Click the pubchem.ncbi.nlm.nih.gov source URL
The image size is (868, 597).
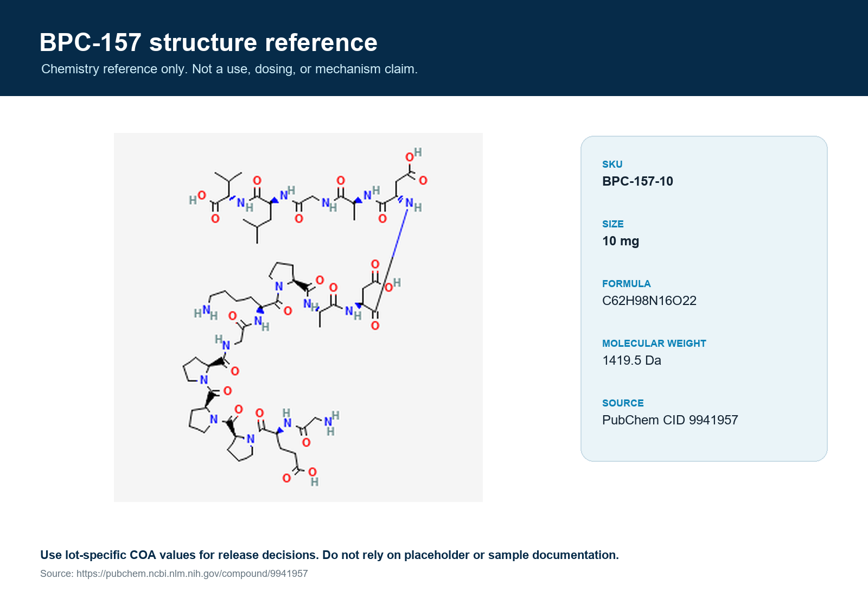(192, 574)
